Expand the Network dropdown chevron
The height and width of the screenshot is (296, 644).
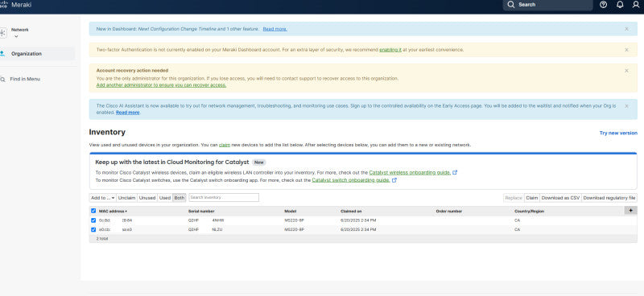[x=16, y=36]
